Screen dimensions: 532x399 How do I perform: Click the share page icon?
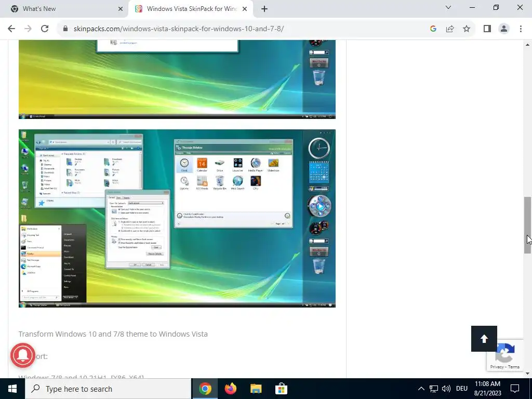pos(450,29)
